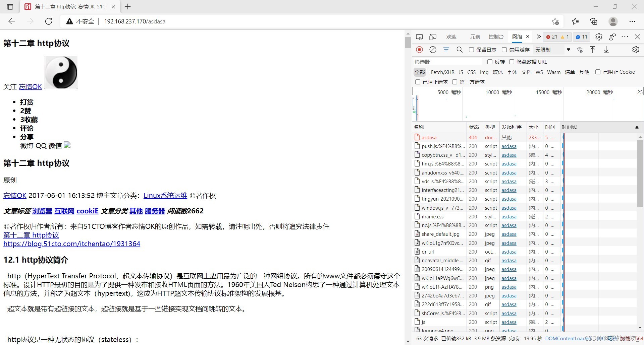Switch to 控制台 DevTools tab
The width and height of the screenshot is (644, 345).
click(496, 37)
